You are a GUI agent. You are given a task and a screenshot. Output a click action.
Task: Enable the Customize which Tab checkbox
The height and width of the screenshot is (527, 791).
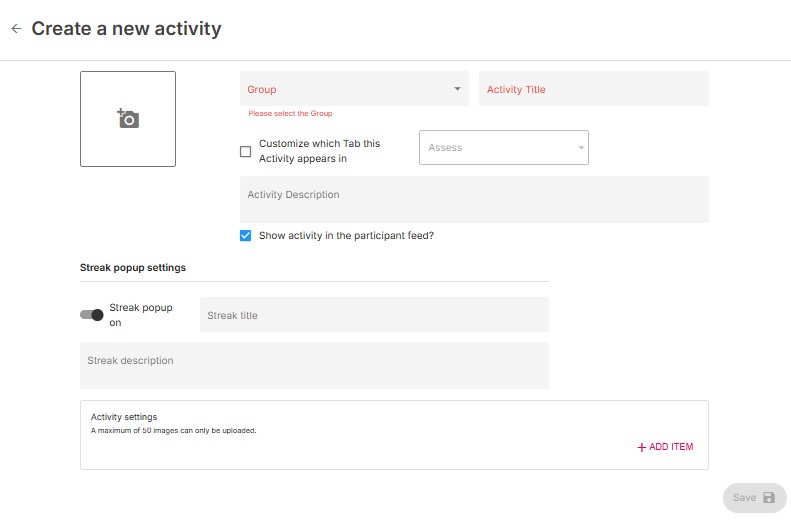tap(246, 152)
